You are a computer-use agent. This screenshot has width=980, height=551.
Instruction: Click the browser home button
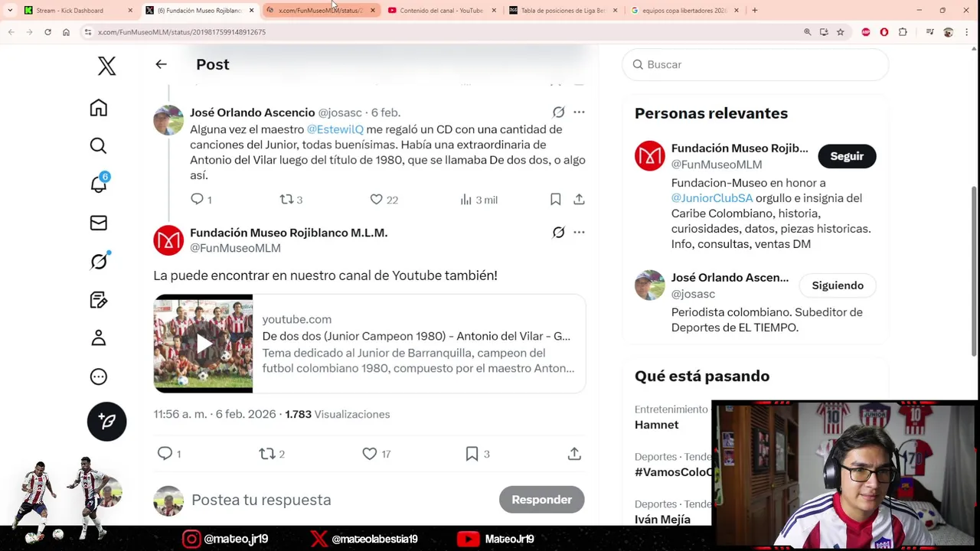click(66, 32)
